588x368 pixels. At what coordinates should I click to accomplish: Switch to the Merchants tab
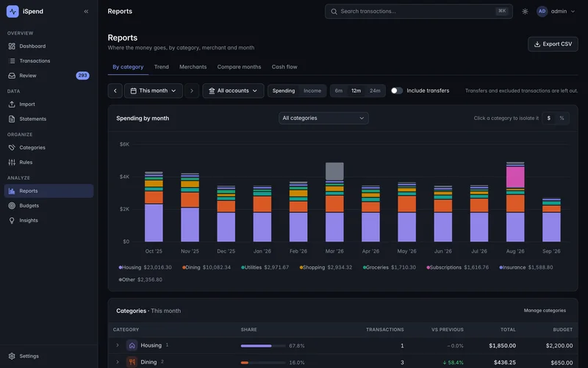[193, 67]
